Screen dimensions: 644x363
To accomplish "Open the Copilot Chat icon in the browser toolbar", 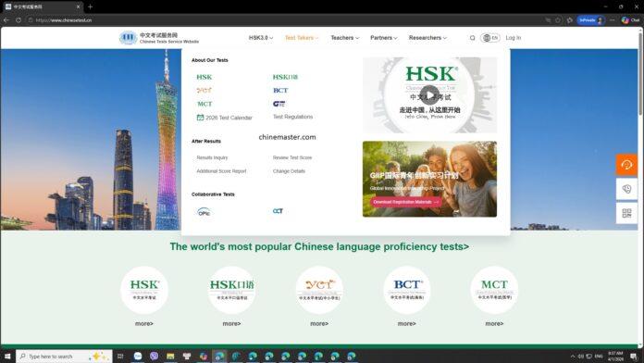I will click(630, 19).
